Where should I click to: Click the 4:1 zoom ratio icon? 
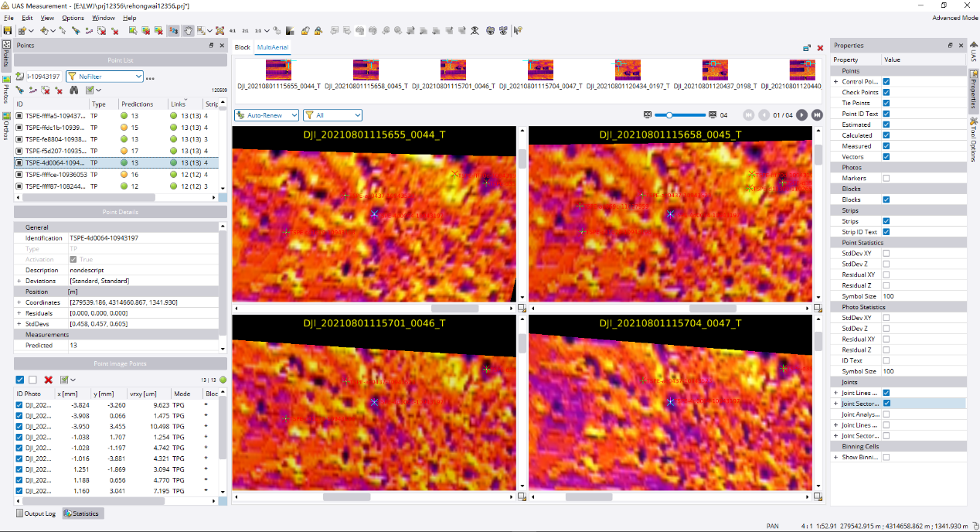coord(233,31)
